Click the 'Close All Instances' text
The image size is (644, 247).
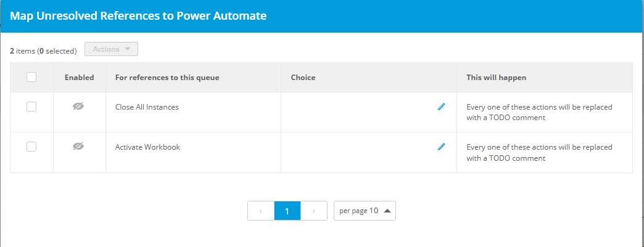pos(147,107)
